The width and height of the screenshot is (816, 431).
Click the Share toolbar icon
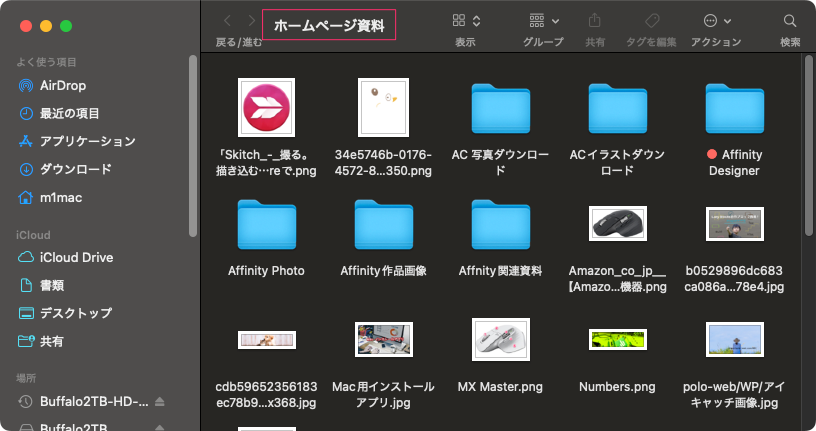pos(595,21)
